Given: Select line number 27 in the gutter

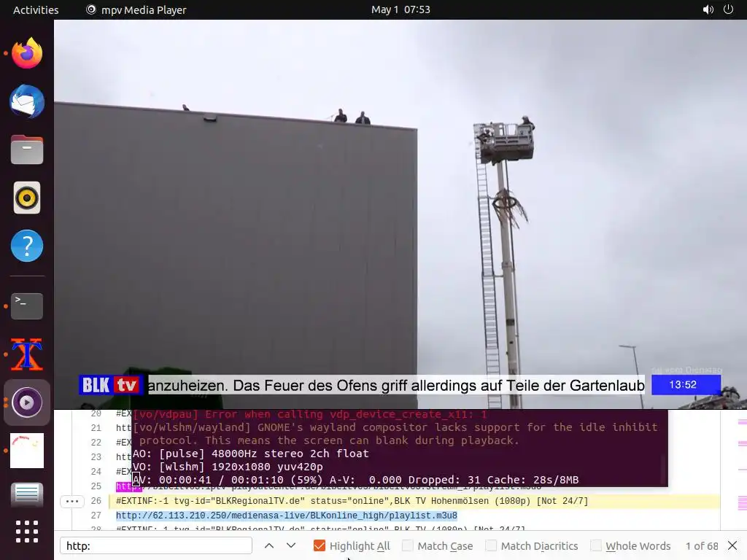Looking at the screenshot, I should point(96,516).
